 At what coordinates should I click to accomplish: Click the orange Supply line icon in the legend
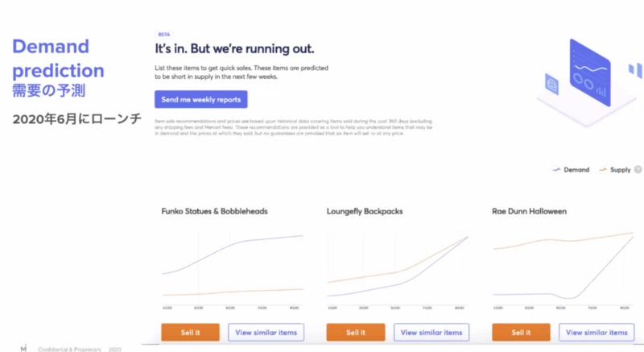pyautogui.click(x=604, y=170)
